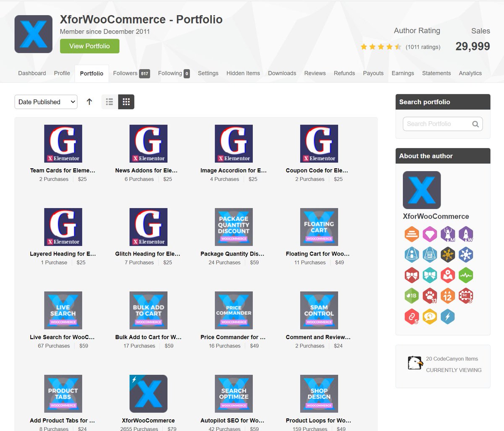Screen dimensions: 504x431
Task: Click the orange number 12 badge
Action: click(x=448, y=296)
